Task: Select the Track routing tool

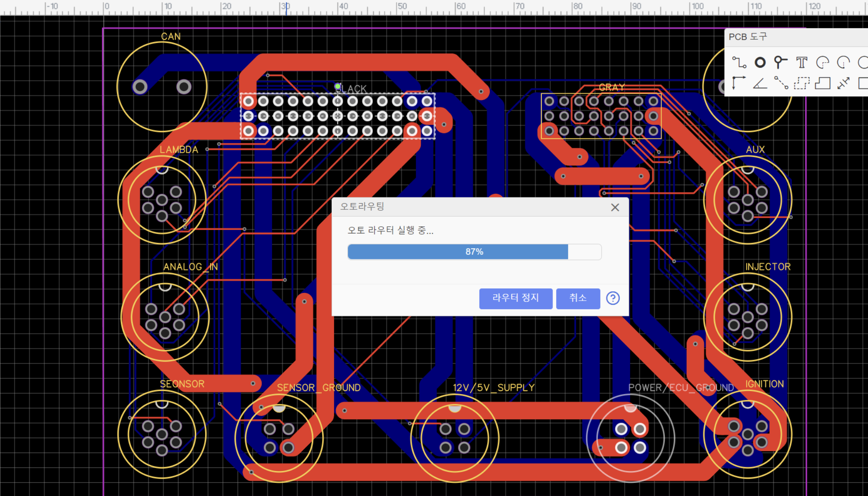Action: pos(739,62)
